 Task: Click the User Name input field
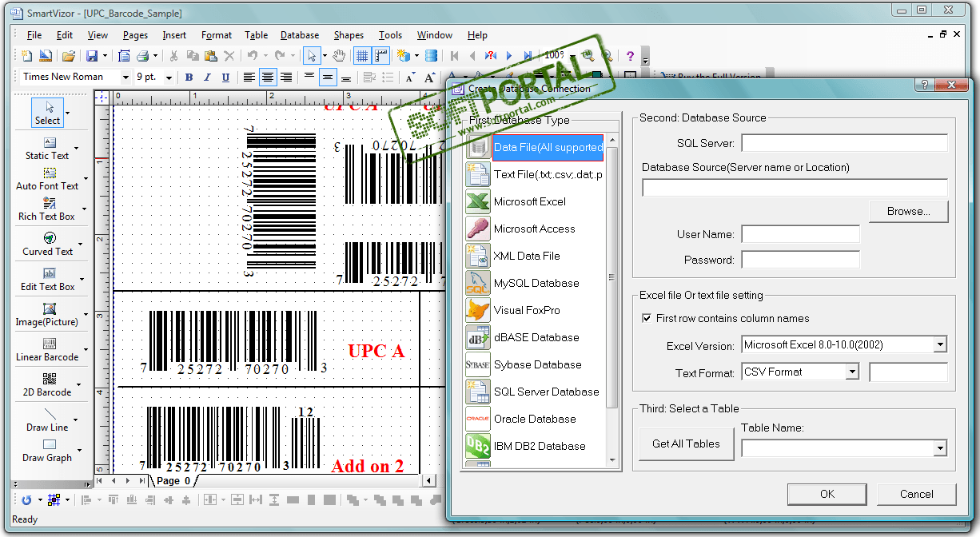(x=800, y=234)
